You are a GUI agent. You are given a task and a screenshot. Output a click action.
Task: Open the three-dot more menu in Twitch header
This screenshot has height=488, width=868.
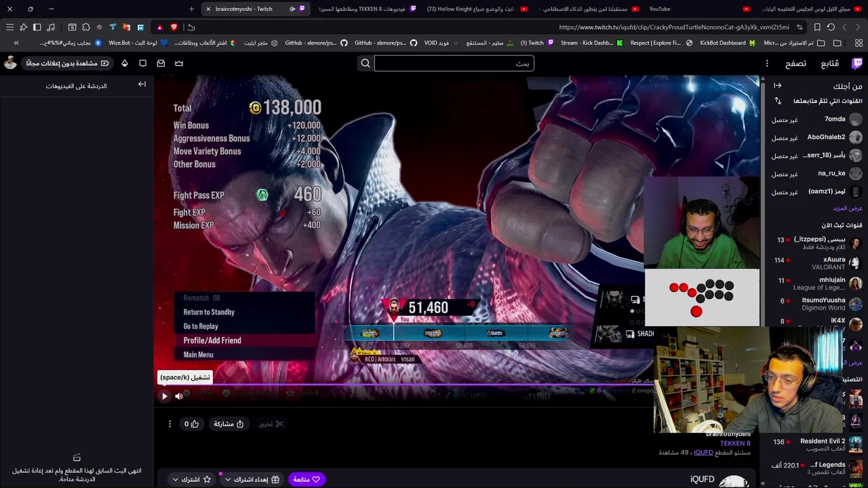point(767,63)
